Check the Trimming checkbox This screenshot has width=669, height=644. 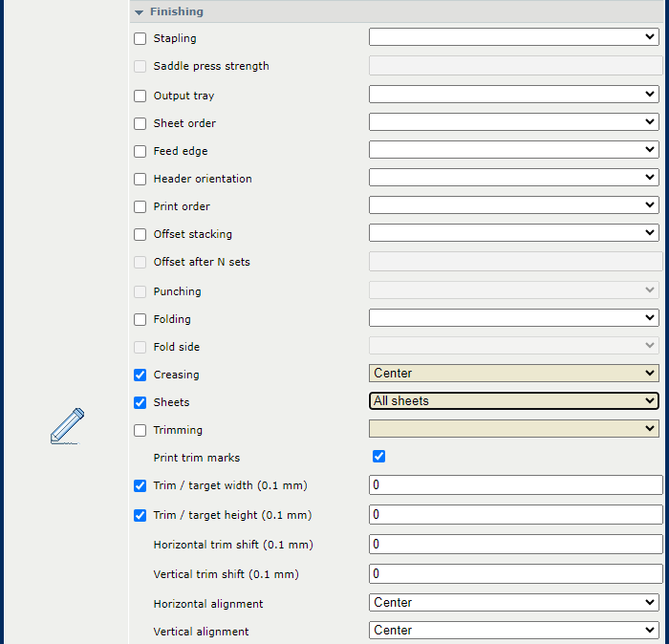click(140, 430)
